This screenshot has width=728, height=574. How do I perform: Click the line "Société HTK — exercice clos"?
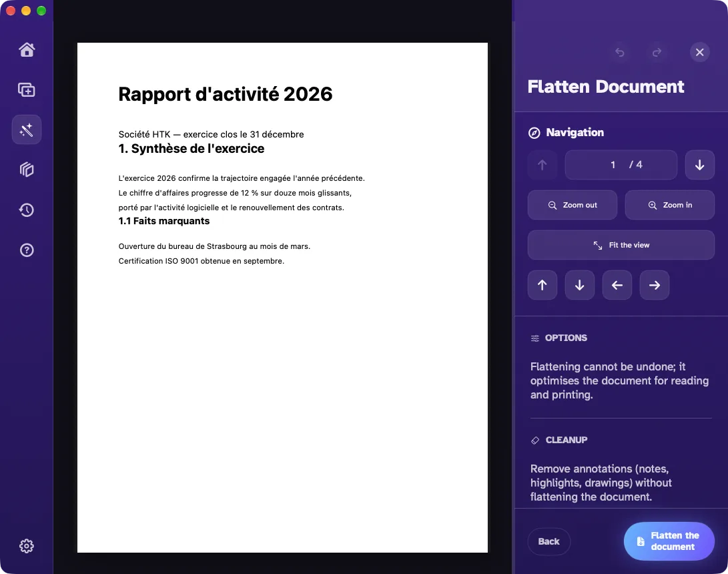[x=212, y=134]
